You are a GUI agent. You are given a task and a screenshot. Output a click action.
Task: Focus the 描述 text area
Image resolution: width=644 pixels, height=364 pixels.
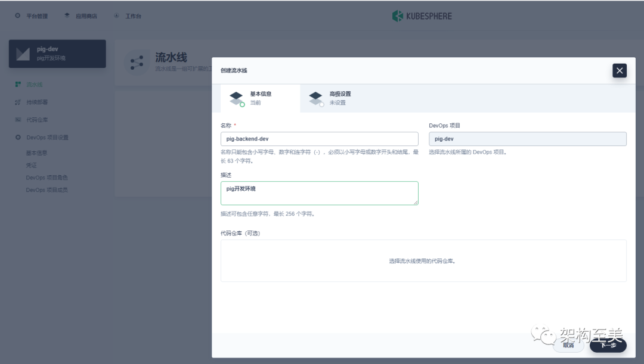click(x=319, y=193)
